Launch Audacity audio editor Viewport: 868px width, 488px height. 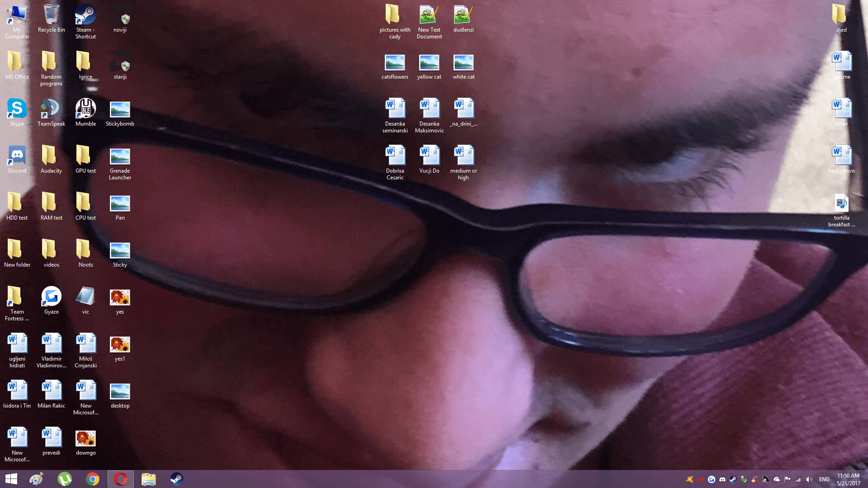[51, 157]
